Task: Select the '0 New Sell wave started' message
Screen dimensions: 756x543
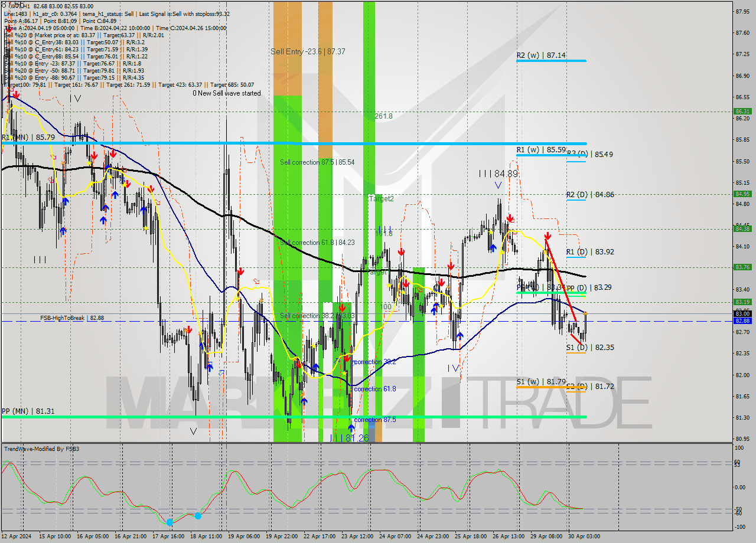Action: [226, 93]
